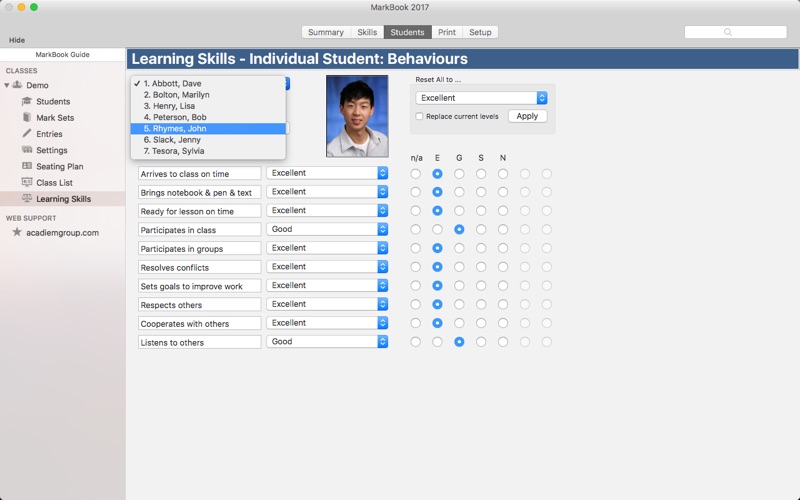Click the Mark Sets book icon
Image resolution: width=800 pixels, height=500 pixels.
point(27,117)
